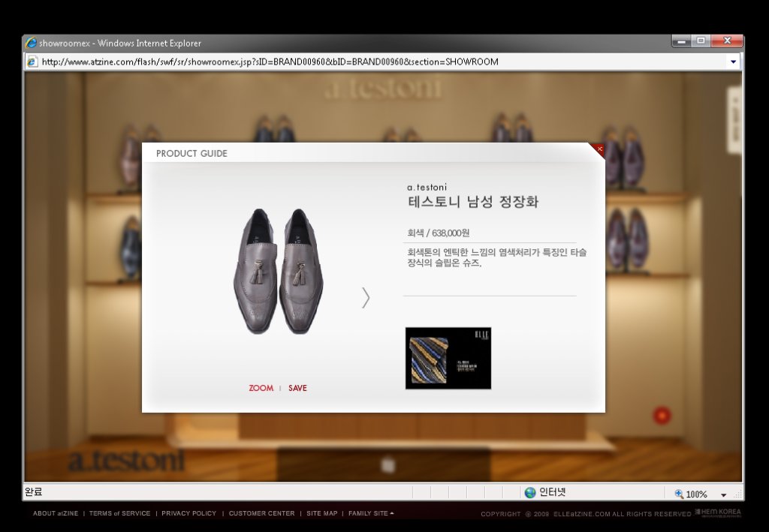Click the PRODUCT GUIDE header text
The width and height of the screenshot is (769, 532).
click(191, 153)
